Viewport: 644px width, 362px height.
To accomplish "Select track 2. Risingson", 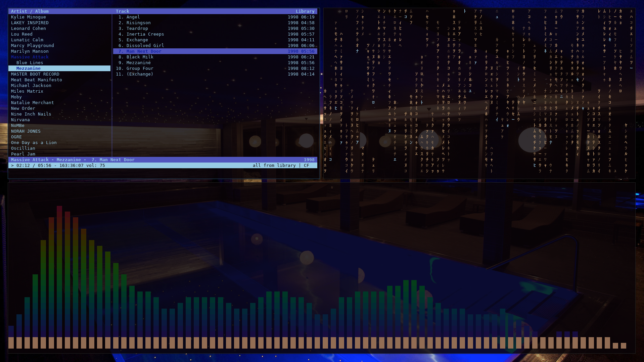I will [x=215, y=23].
